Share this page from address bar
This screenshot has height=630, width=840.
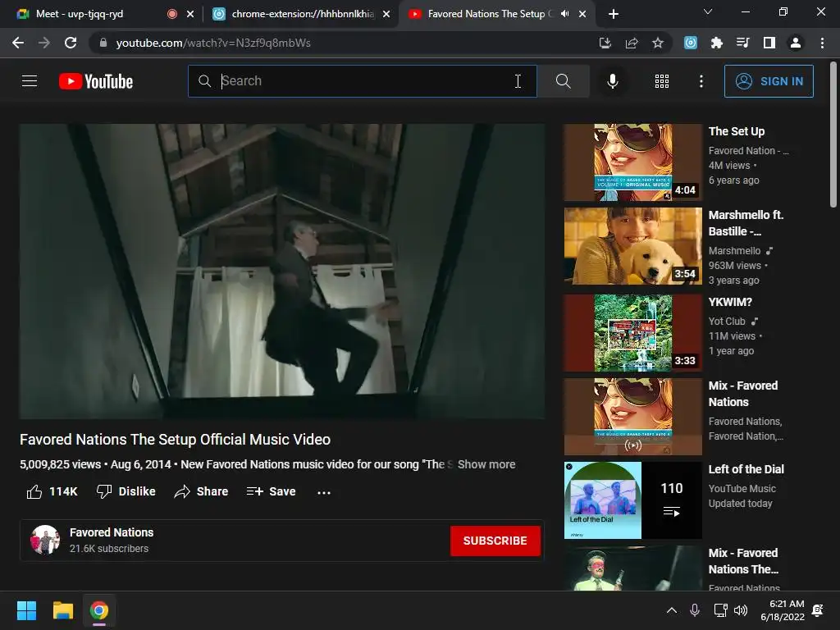(632, 43)
